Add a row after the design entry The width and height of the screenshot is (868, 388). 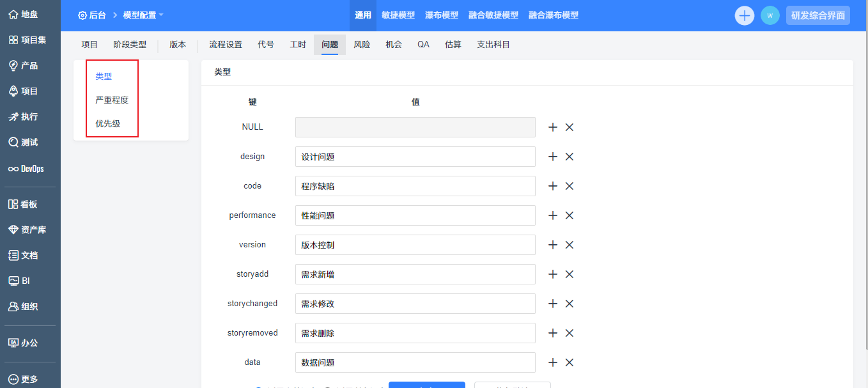[x=553, y=157]
